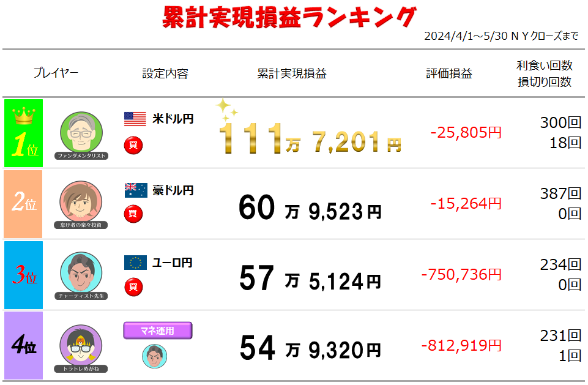Click the orange 2位 rank tile
Viewport: 588px width, 385px height.
point(23,204)
